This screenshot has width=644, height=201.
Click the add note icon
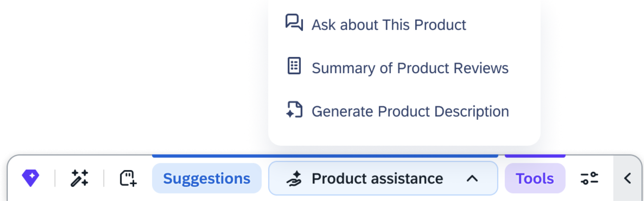[x=128, y=178]
